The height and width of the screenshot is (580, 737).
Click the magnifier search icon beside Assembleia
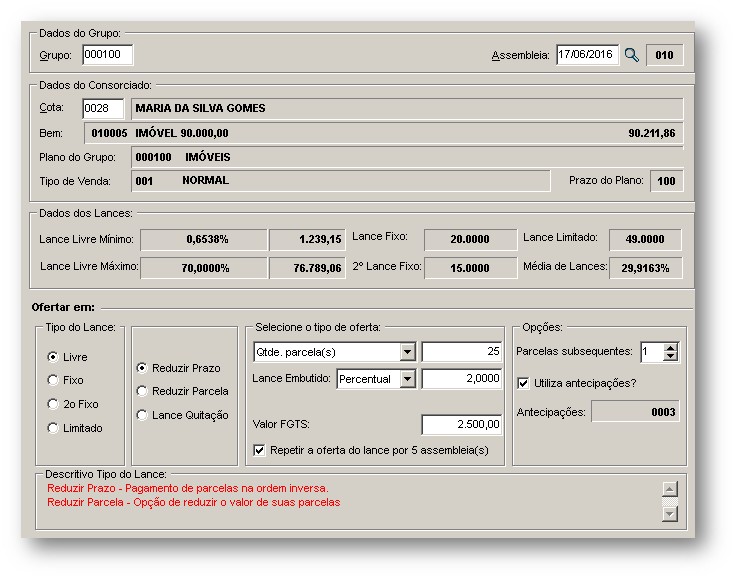pos(632,55)
